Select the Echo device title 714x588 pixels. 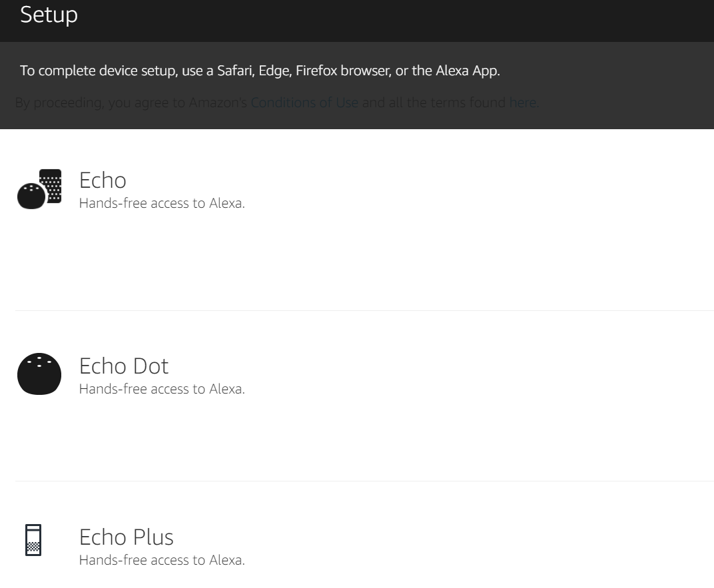(x=103, y=180)
